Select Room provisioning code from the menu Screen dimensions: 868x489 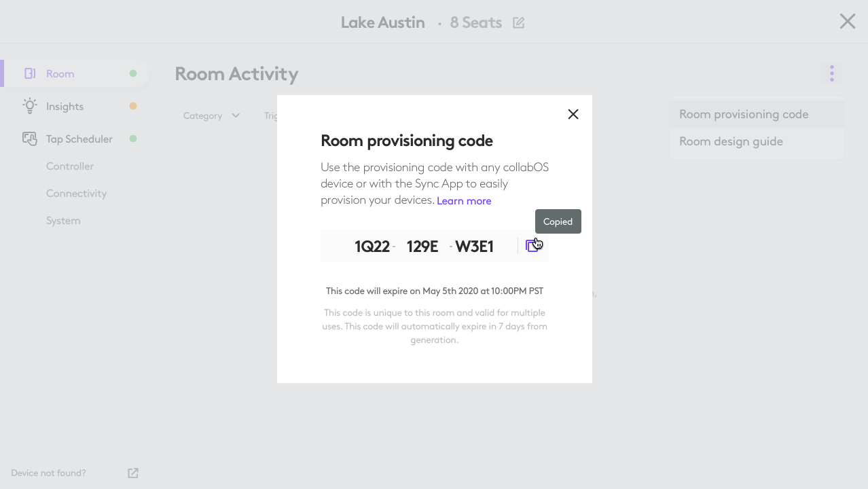point(744,113)
